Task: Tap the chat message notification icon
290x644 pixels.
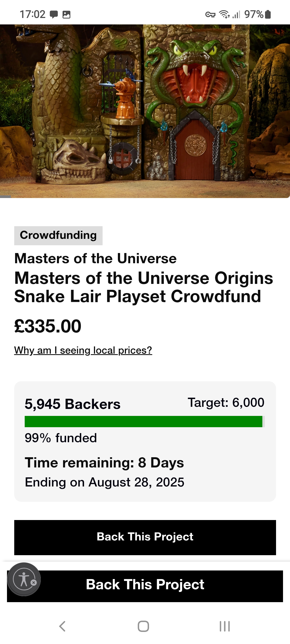Action: pyautogui.click(x=54, y=14)
